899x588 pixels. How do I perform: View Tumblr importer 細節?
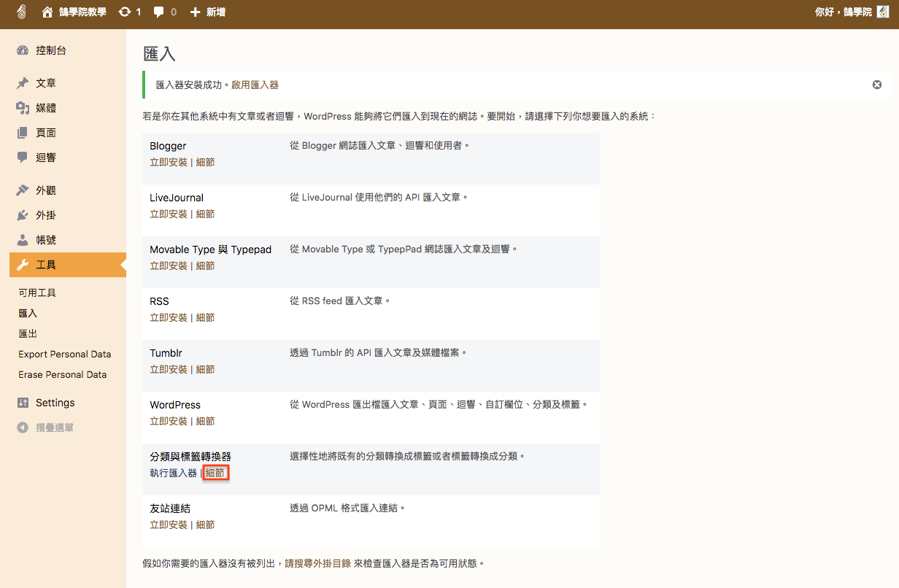click(x=206, y=369)
